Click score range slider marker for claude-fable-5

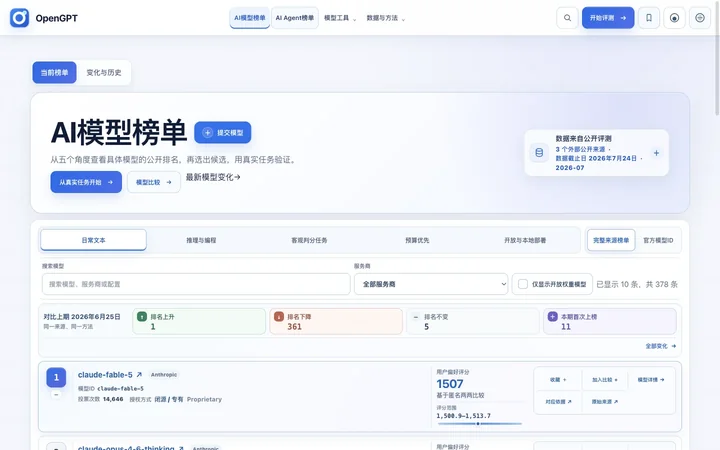point(478,424)
